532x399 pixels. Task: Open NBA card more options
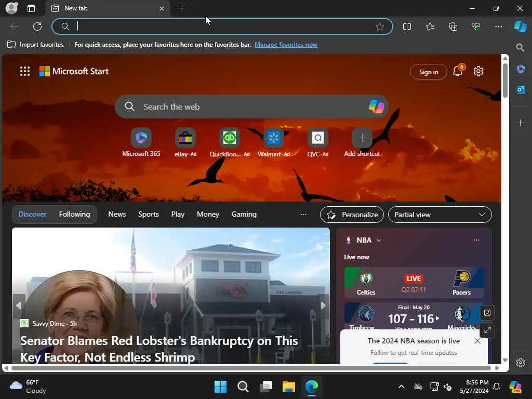(476, 240)
